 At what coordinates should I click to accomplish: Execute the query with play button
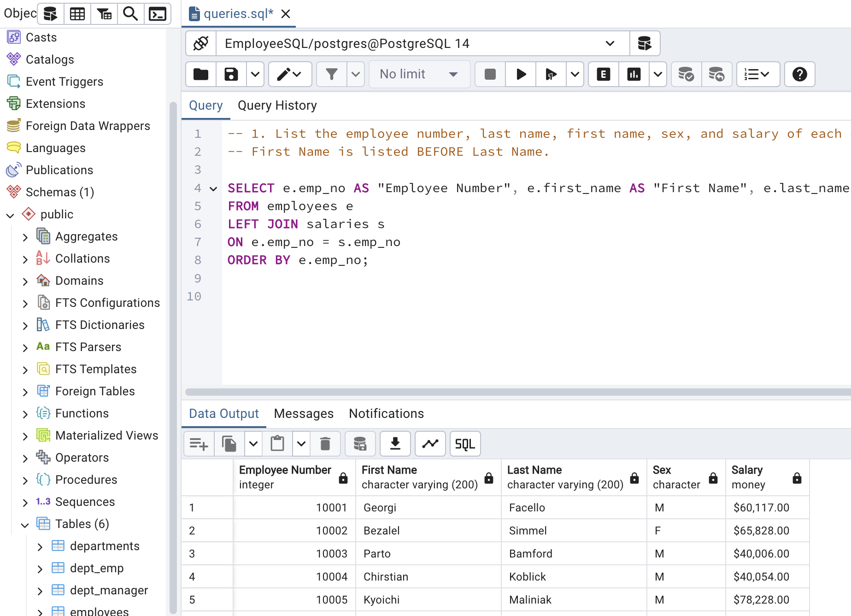[521, 74]
